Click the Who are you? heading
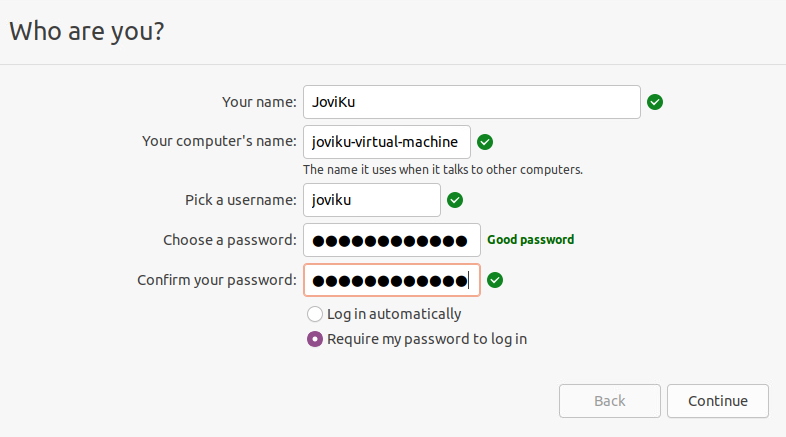The image size is (786, 437). coord(87,32)
